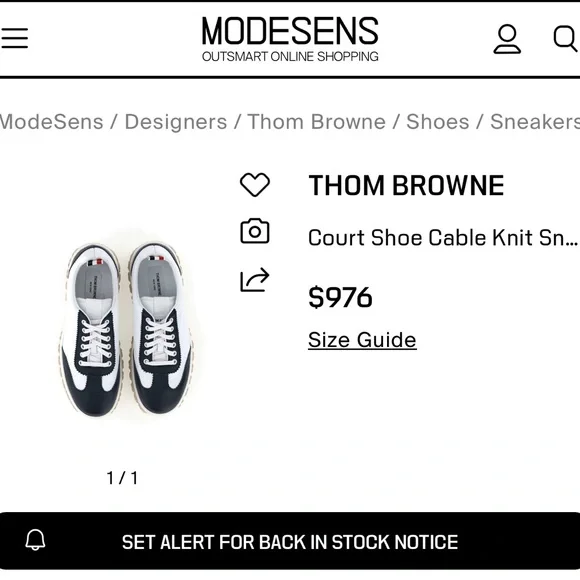580x580 pixels.
Task: View the sneaker product image
Action: pyautogui.click(x=127, y=328)
